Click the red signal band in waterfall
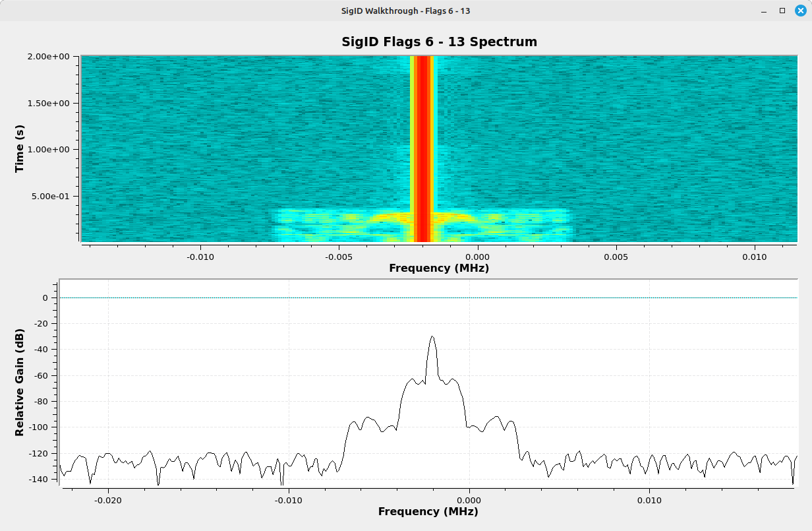Screen dimensions: 812x531 tap(422, 145)
